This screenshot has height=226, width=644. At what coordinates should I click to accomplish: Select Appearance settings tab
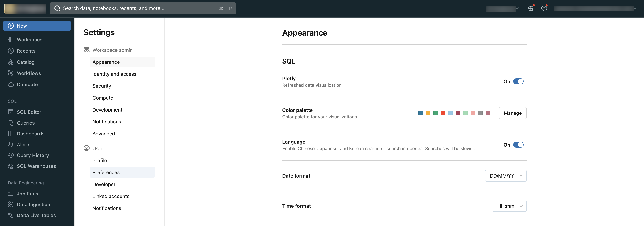106,62
